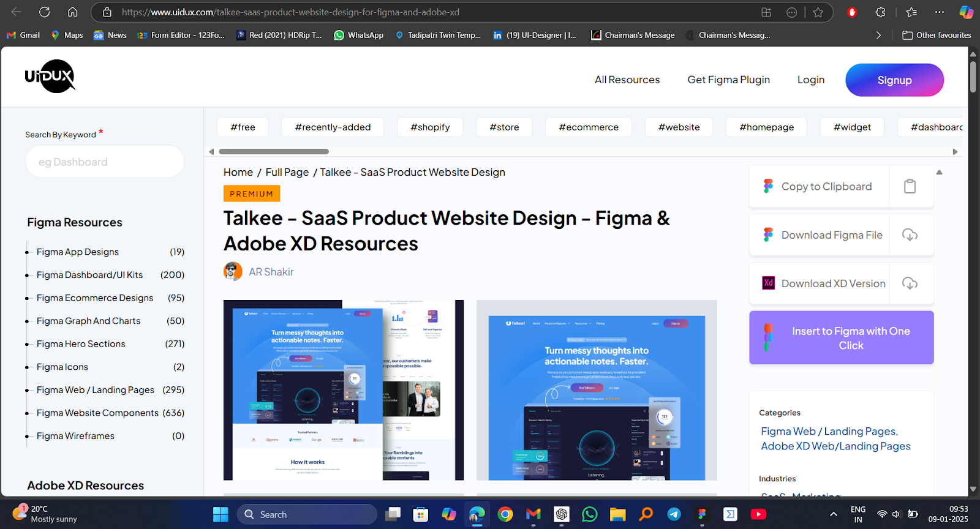Open YouTube app from the taskbar
Image resolution: width=980 pixels, height=529 pixels.
758,514
